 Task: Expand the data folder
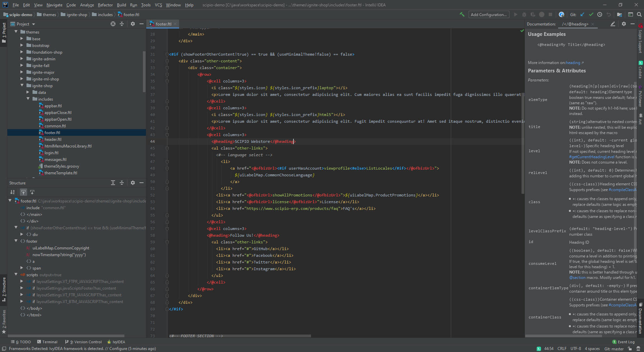(x=28, y=92)
